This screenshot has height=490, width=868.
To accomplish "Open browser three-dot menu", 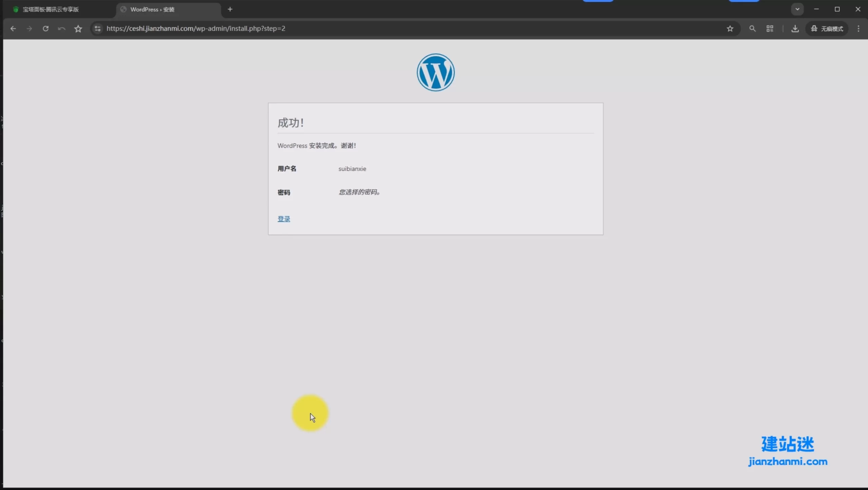I will (858, 29).
